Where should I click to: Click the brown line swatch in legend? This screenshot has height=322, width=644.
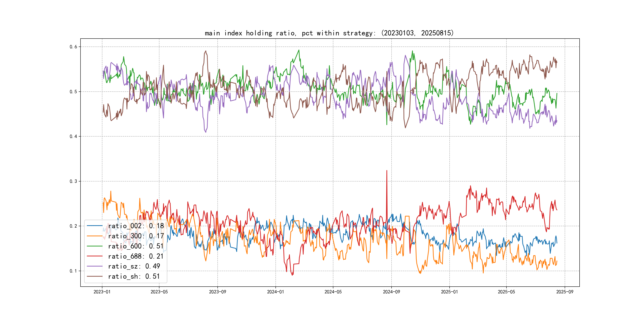94,276
